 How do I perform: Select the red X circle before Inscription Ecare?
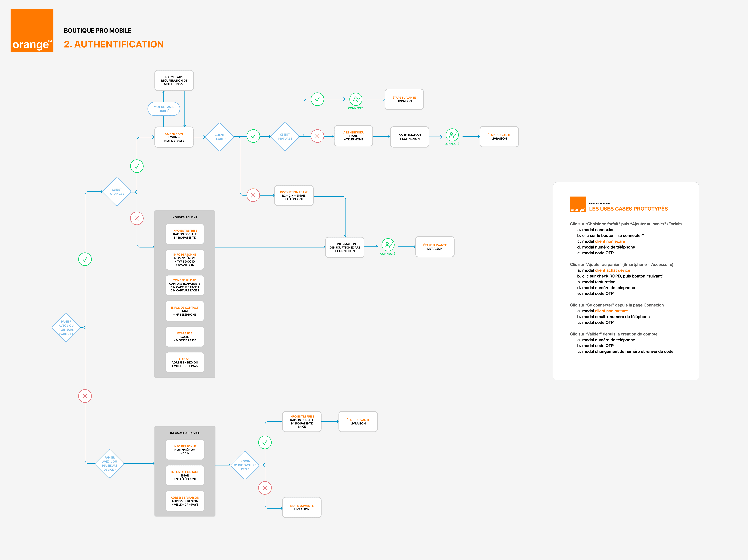click(253, 195)
